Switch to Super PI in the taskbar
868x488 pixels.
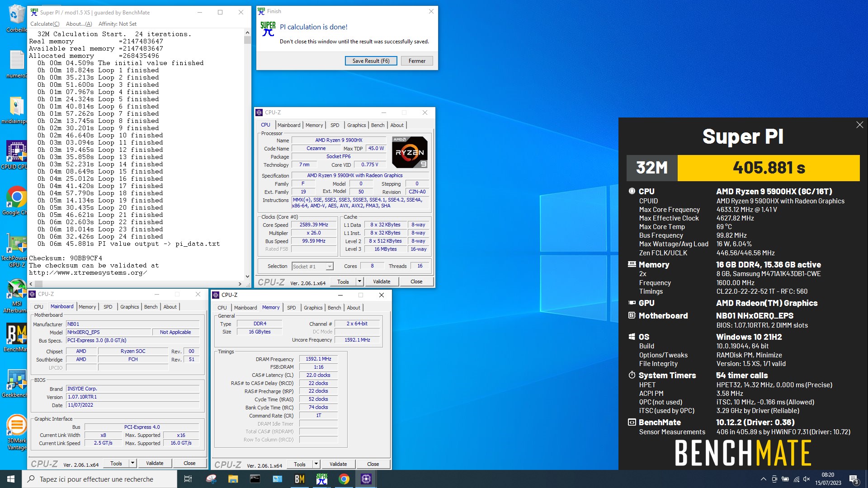[x=321, y=479]
